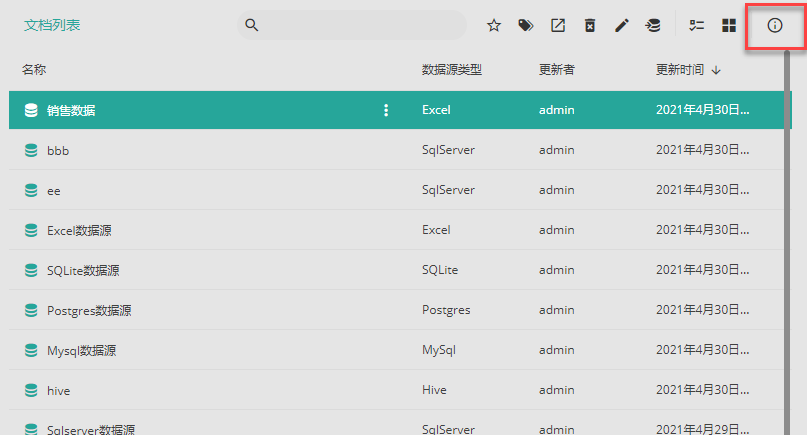The width and height of the screenshot is (807, 435).
Task: Click the Hive type cell
Action: [x=434, y=390]
